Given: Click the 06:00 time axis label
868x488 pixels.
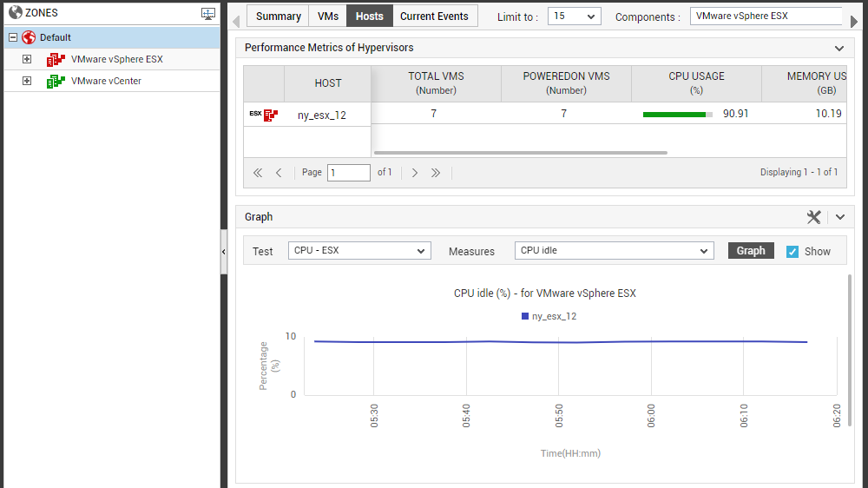Looking at the screenshot, I should [x=651, y=415].
